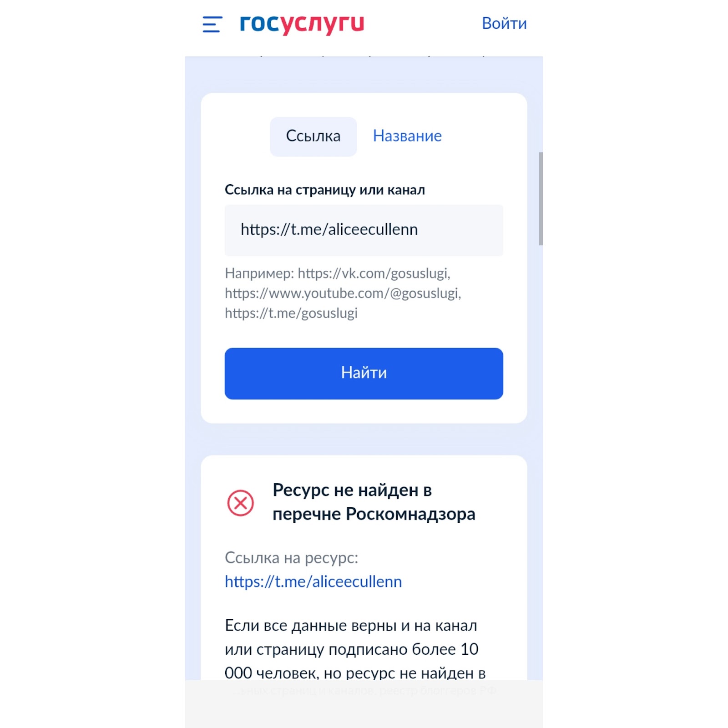Click the vk.com/gosuslugi example hint
This screenshot has width=728, height=728.
374,273
